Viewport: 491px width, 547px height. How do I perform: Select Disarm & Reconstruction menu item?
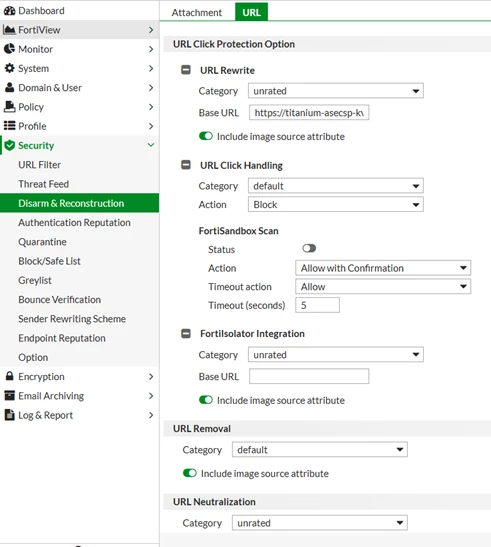click(80, 203)
